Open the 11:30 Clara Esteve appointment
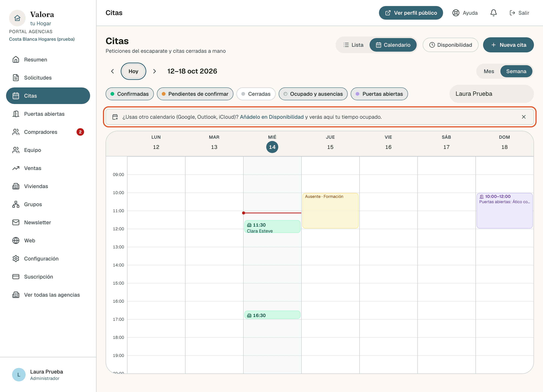Screen dimensions: 543x392 click(x=272, y=227)
